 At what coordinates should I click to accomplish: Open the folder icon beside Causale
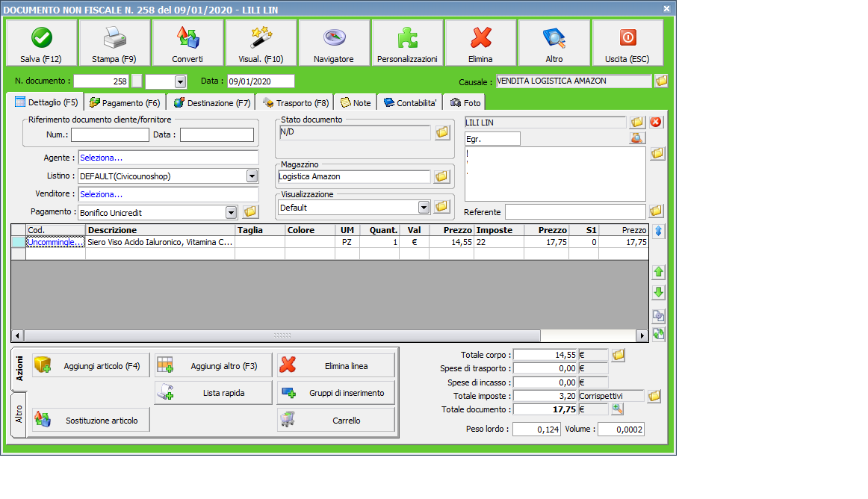point(661,81)
